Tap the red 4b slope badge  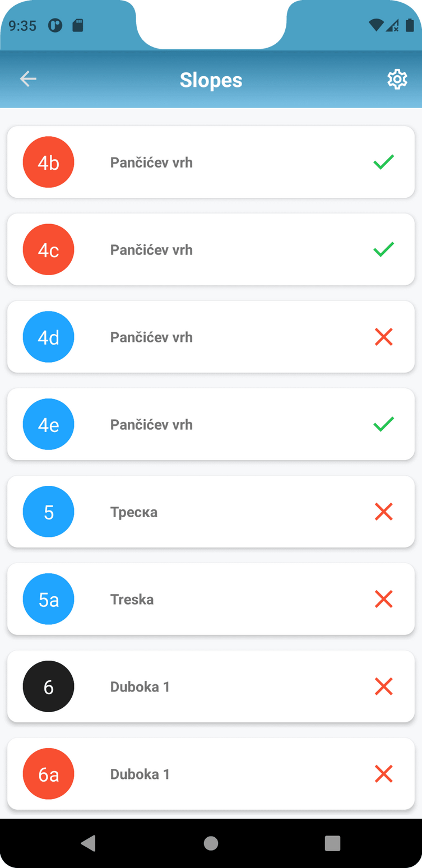pyautogui.click(x=48, y=162)
